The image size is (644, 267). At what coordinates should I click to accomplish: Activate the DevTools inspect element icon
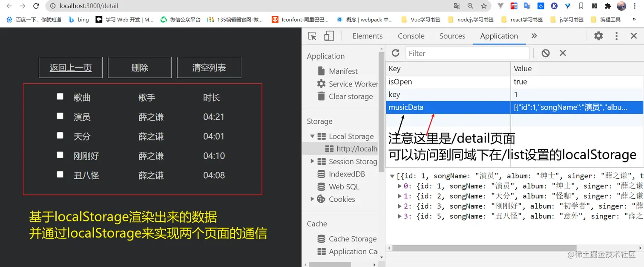[312, 36]
